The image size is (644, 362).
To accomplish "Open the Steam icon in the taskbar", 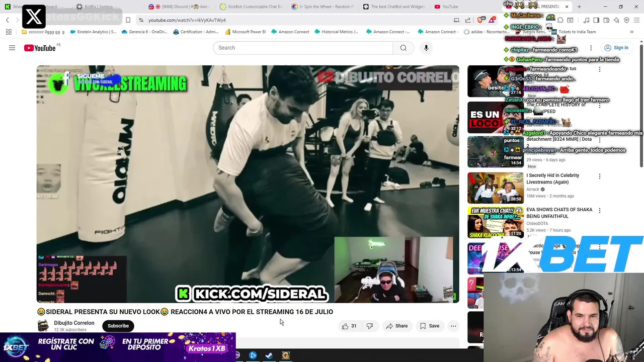I will click(x=269, y=355).
